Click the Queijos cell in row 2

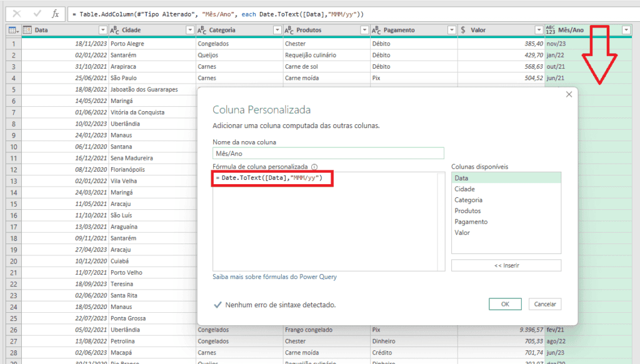[x=239, y=55]
